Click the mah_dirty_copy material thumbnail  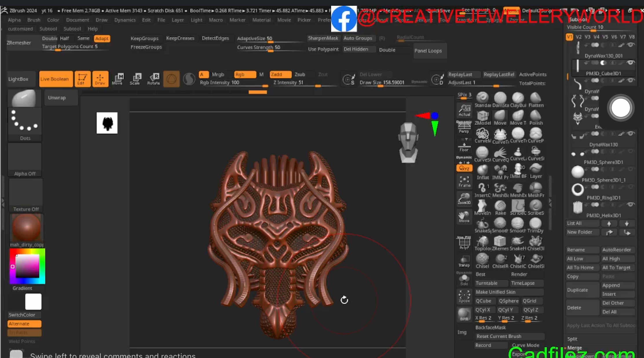click(x=26, y=227)
